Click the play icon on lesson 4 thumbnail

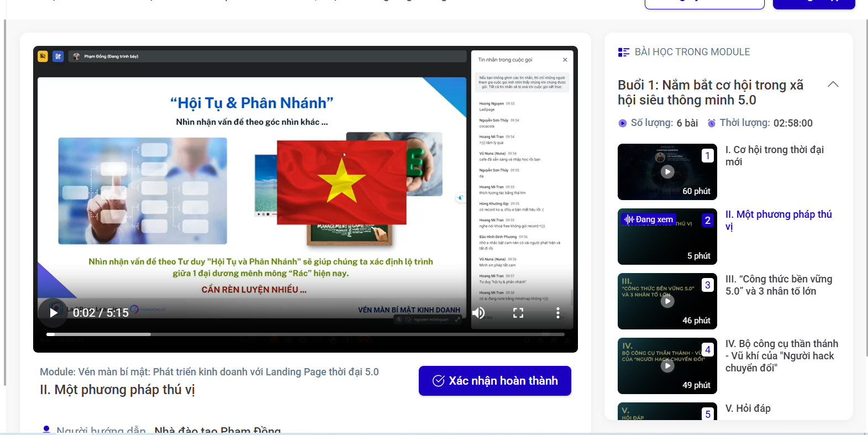667,366
